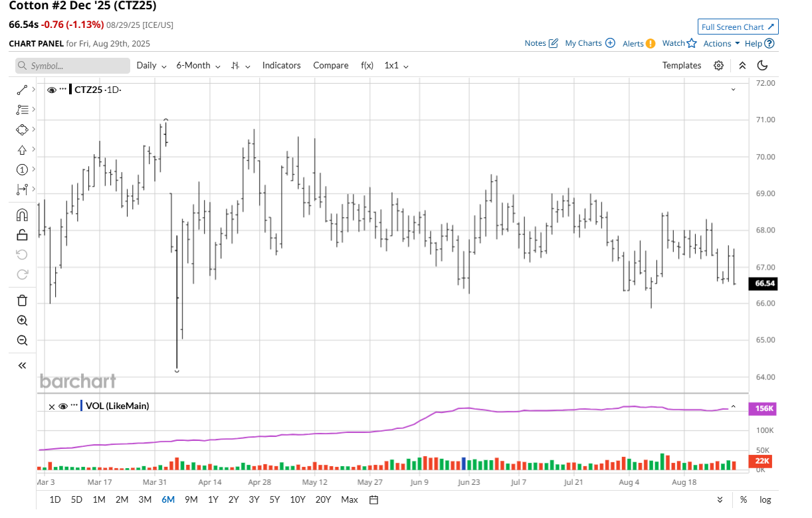Image resolution: width=812 pixels, height=518 pixels.
Task: Select the 5Y range
Action: 274,499
